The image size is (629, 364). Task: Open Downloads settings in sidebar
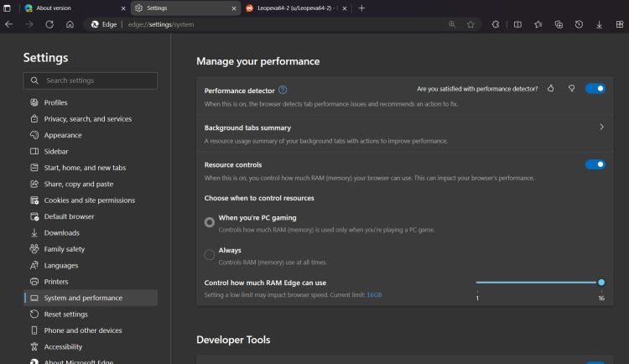(x=91, y=233)
